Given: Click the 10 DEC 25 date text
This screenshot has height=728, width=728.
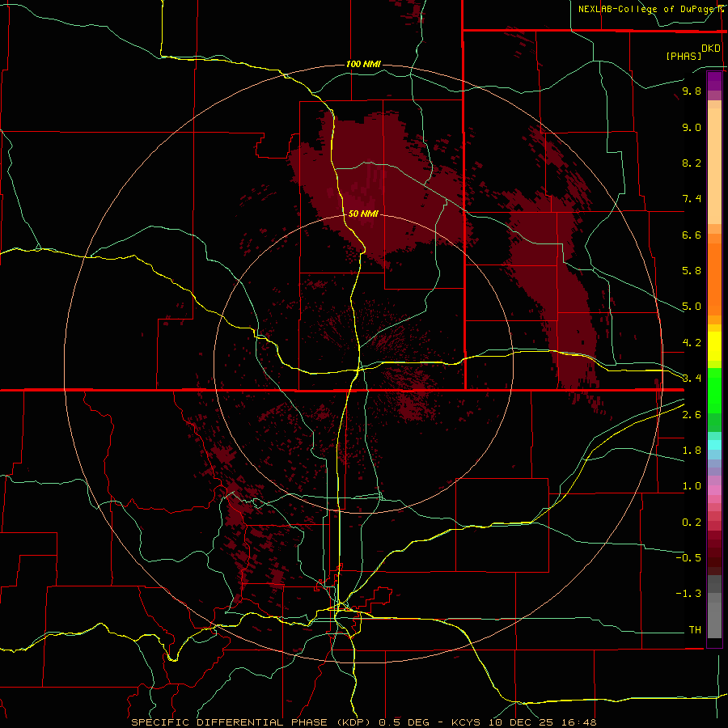Looking at the screenshot, I should (522, 722).
